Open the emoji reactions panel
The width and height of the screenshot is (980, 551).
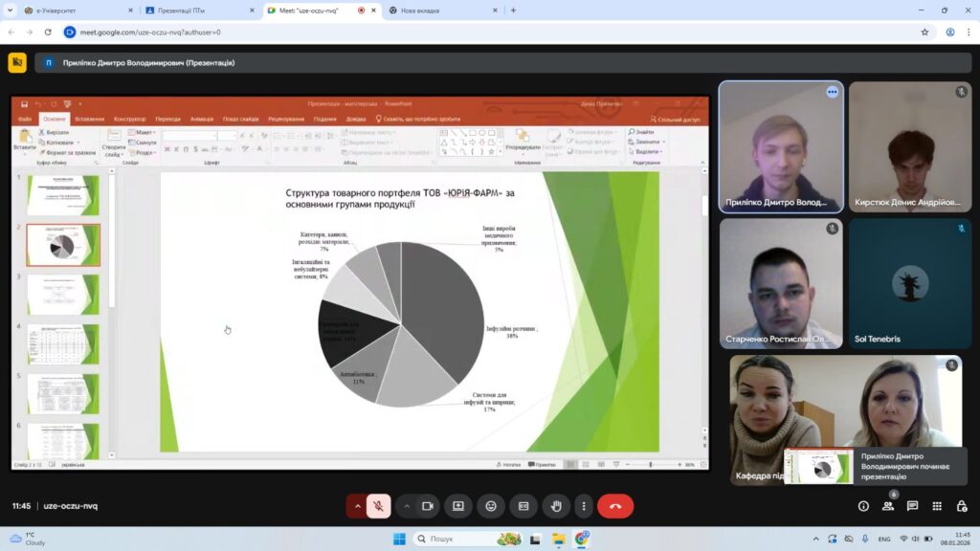point(491,506)
